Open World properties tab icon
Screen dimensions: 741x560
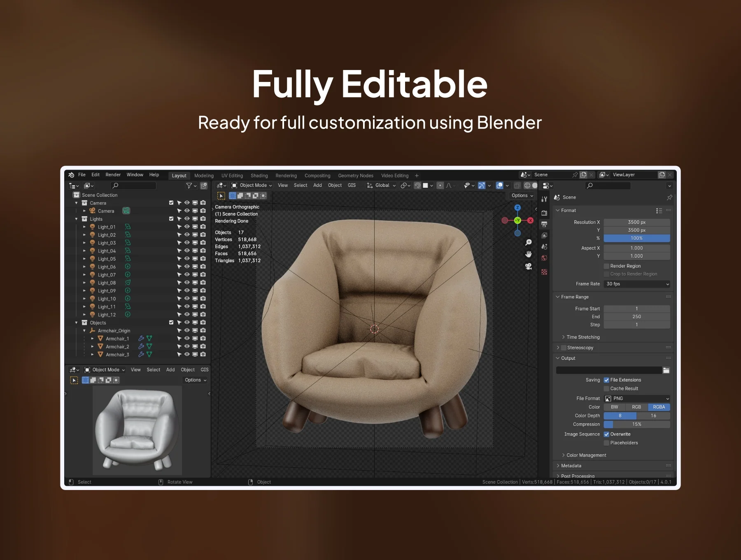tap(544, 258)
